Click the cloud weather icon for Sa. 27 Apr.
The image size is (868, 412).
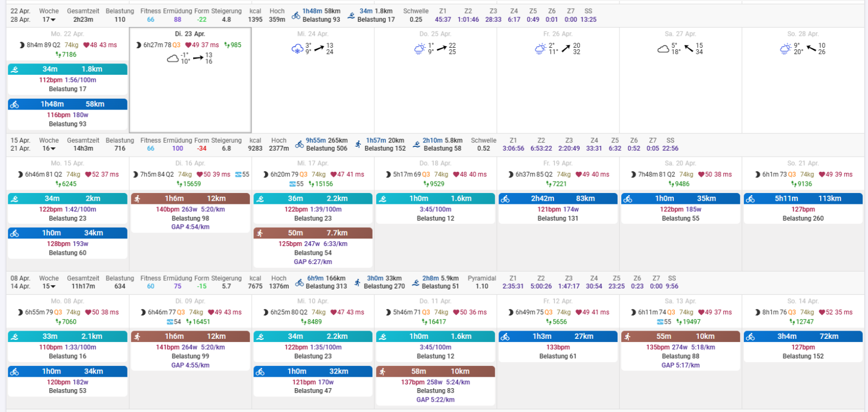[663, 49]
